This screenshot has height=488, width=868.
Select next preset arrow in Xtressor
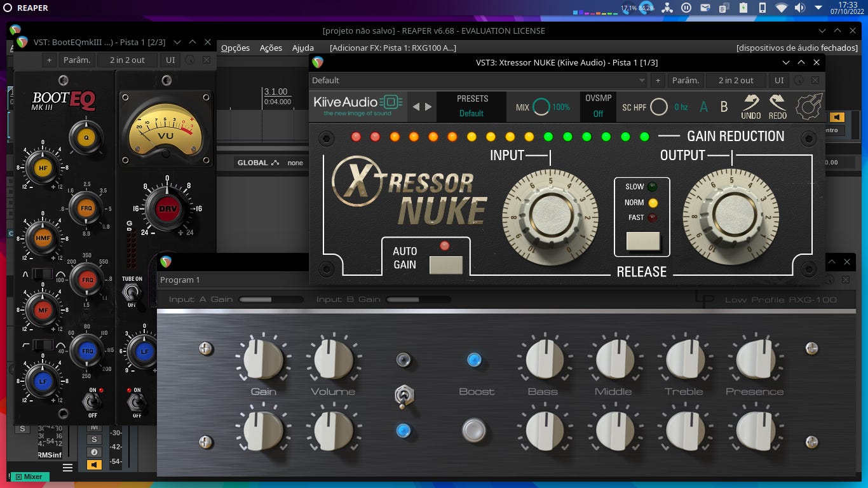tap(428, 107)
